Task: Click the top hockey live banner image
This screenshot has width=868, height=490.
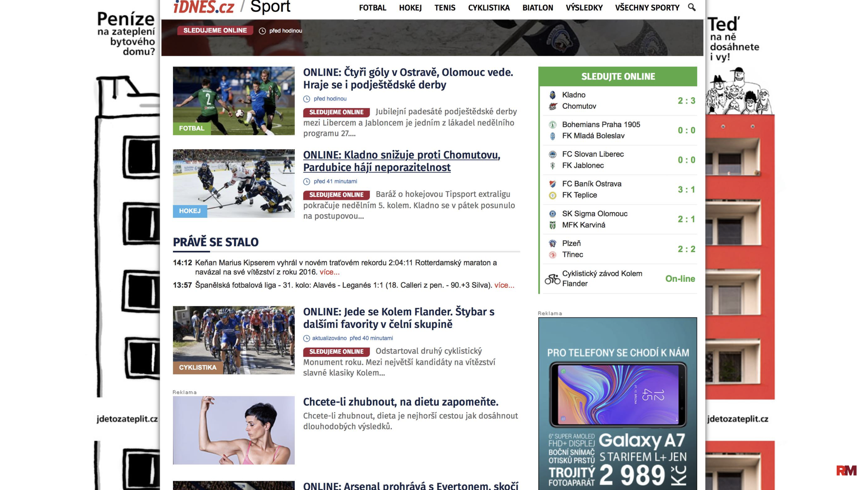Action: pyautogui.click(x=432, y=38)
